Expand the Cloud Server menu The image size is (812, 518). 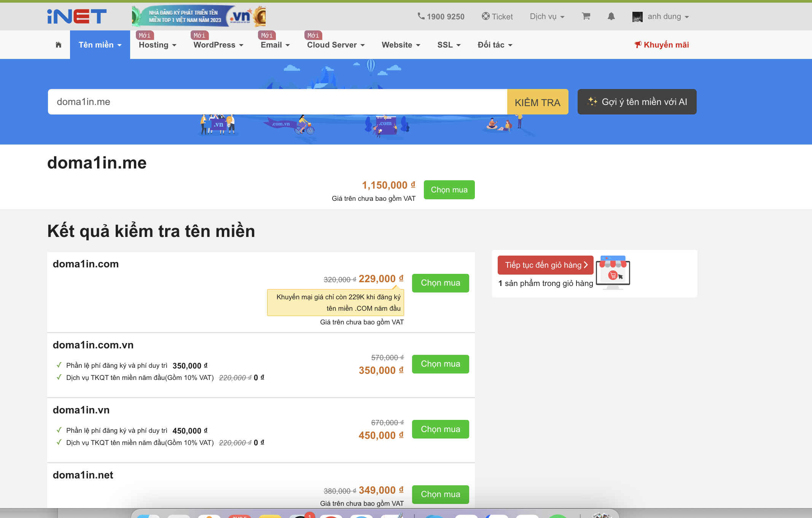[x=336, y=45]
